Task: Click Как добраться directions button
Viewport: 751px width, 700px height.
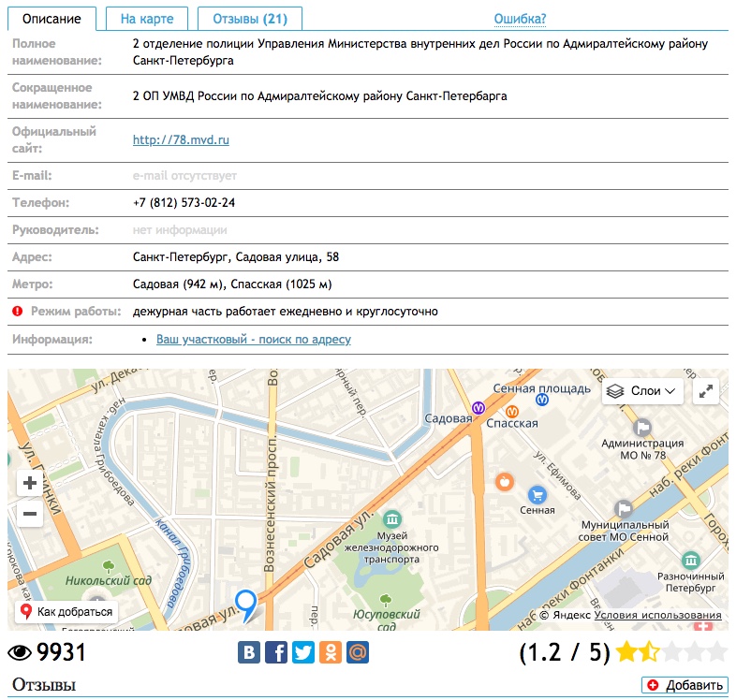Action: (66, 612)
